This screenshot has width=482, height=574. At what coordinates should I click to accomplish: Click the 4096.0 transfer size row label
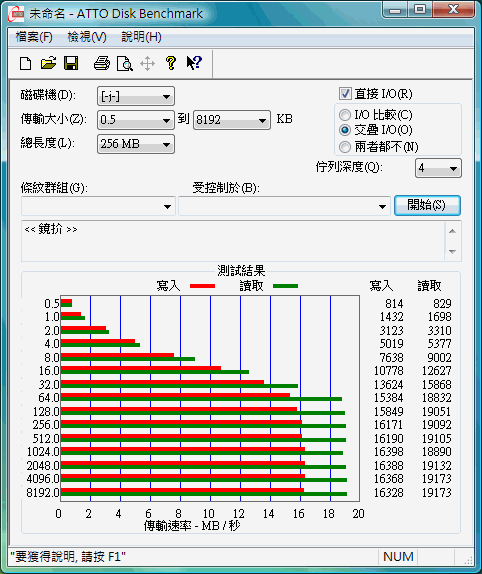[x=43, y=479]
